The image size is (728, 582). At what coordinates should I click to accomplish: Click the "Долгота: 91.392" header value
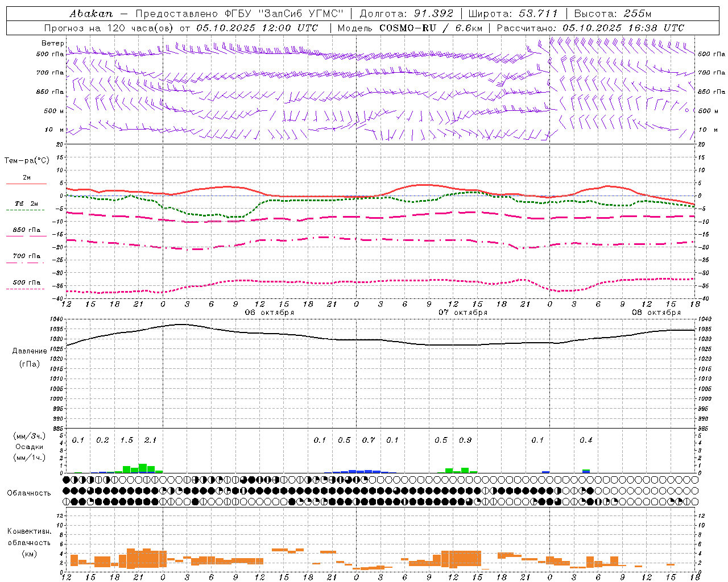[407, 14]
